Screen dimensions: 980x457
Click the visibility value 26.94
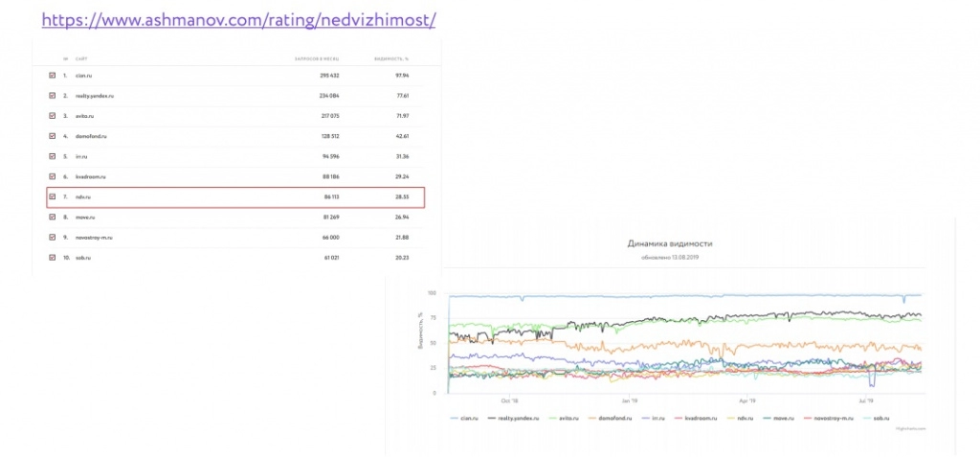[x=401, y=217]
